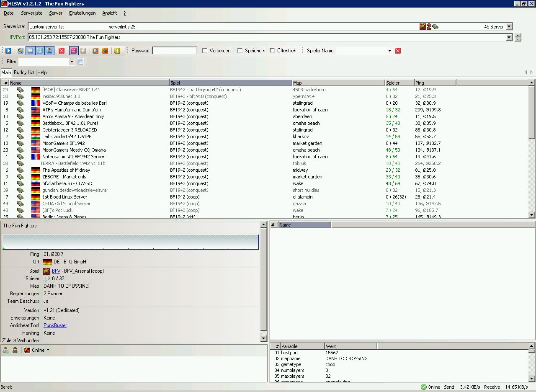Click the game icon beside the BFV link
Viewport: 536px width, 392px height.
(x=46, y=271)
